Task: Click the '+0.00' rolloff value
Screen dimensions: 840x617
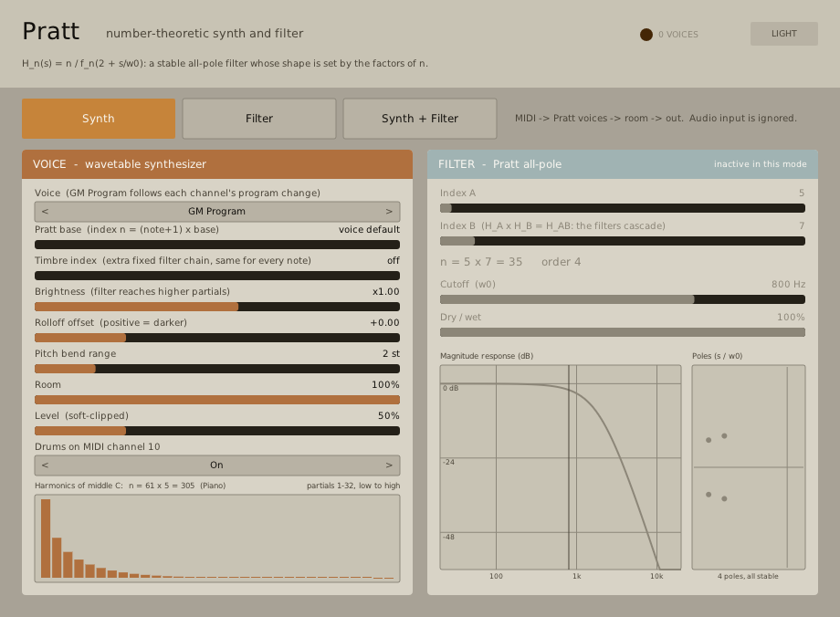Action: tap(384, 323)
